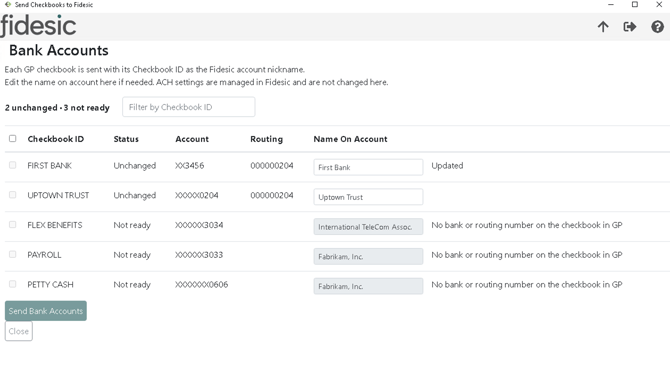Click the Account column header
This screenshot has height=373, width=670.
tap(192, 139)
